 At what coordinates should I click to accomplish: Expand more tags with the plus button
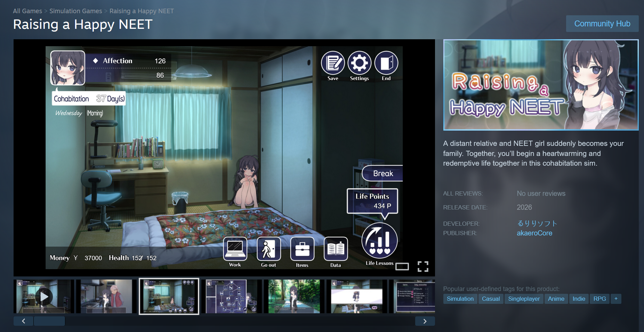pos(616,299)
